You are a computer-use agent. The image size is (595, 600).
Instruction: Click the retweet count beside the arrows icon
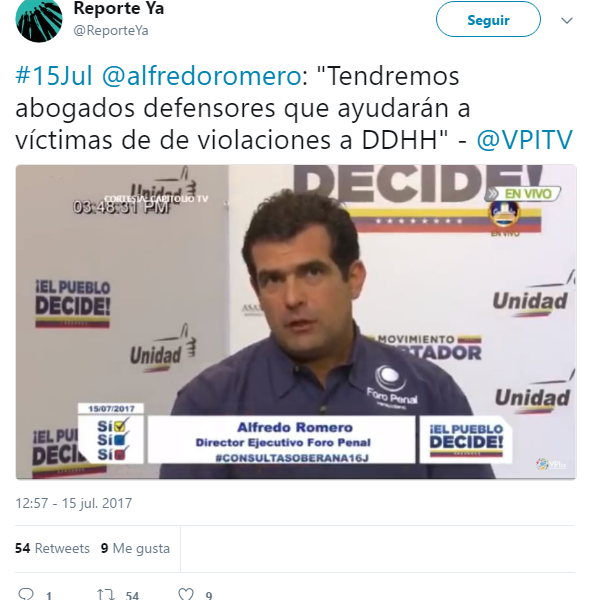[132, 595]
